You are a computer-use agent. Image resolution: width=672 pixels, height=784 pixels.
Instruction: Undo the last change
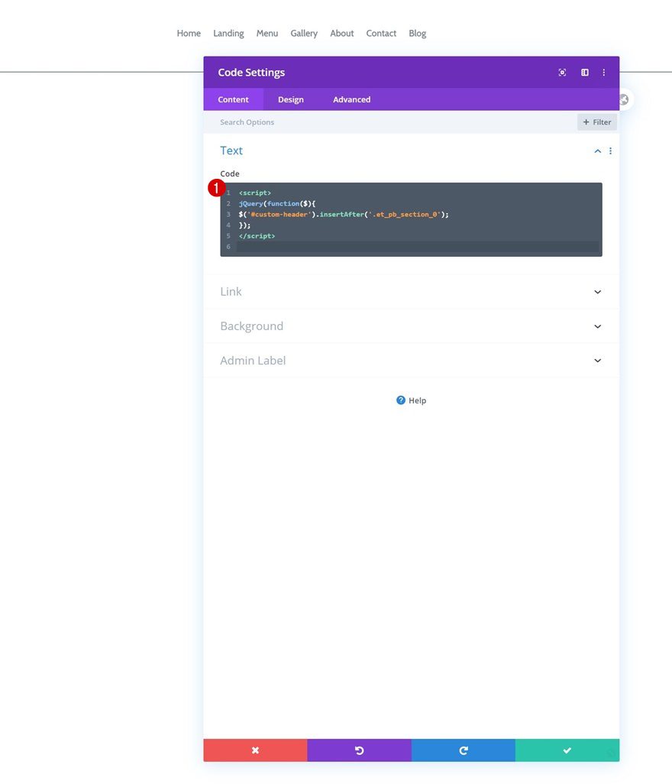[359, 750]
